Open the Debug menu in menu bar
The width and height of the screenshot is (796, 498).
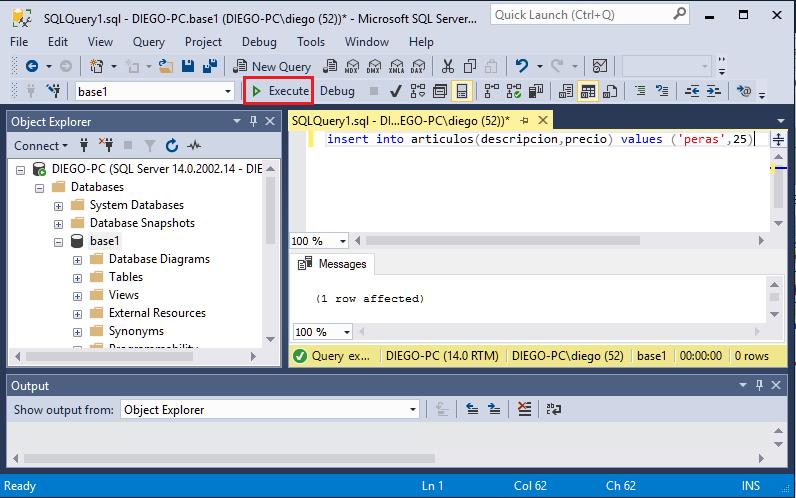259,42
